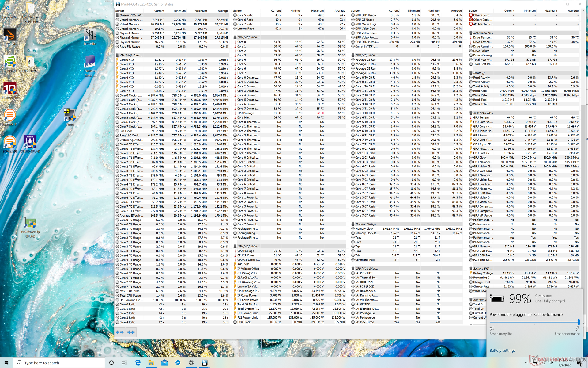The height and width of the screenshot is (368, 588).
Task: Select the Bus Clock sensor row
Action: pos(172,131)
